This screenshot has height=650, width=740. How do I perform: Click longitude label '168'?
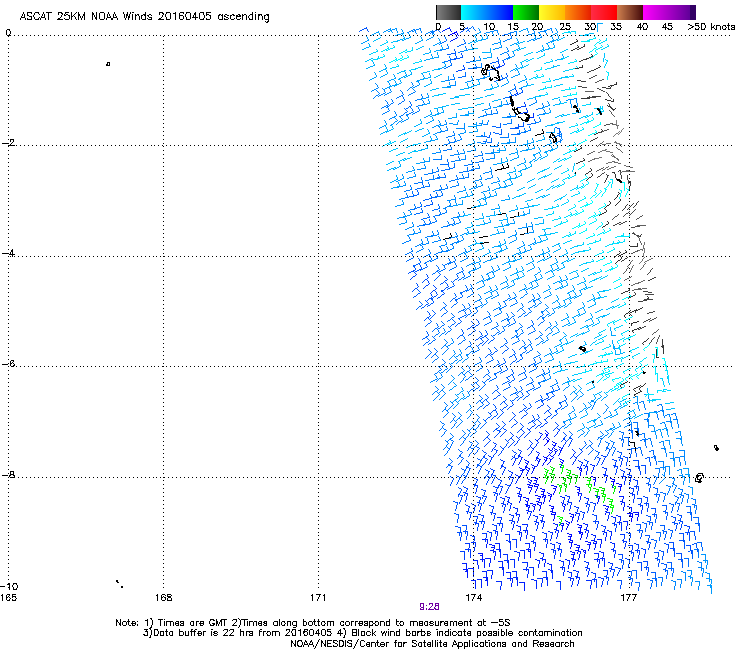click(x=163, y=598)
